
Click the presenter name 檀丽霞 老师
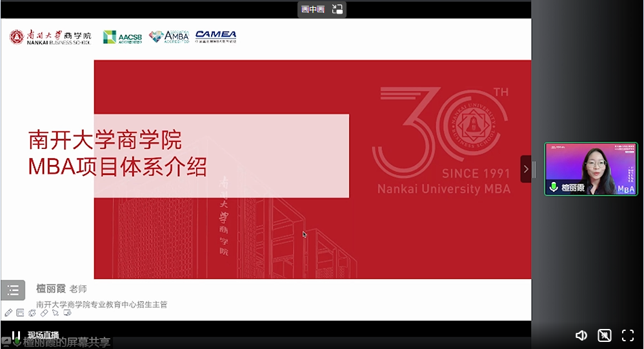coord(61,288)
